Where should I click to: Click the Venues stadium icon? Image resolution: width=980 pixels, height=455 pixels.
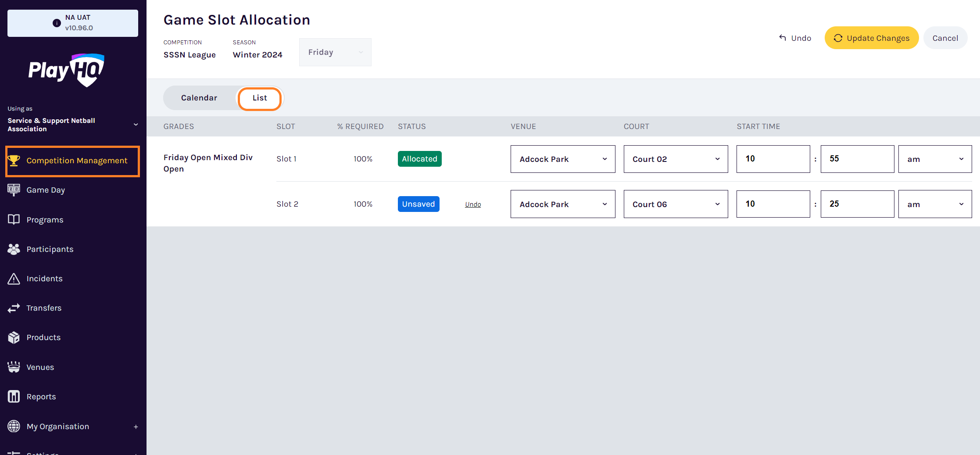click(x=14, y=367)
